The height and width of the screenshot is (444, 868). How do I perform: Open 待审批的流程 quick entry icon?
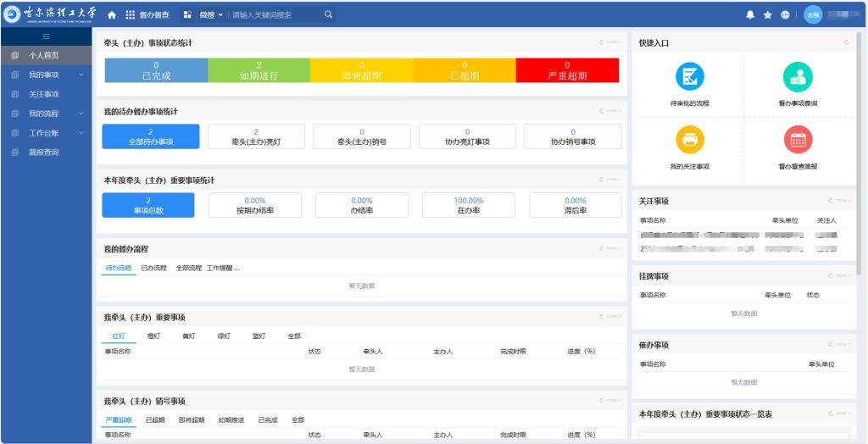(689, 77)
